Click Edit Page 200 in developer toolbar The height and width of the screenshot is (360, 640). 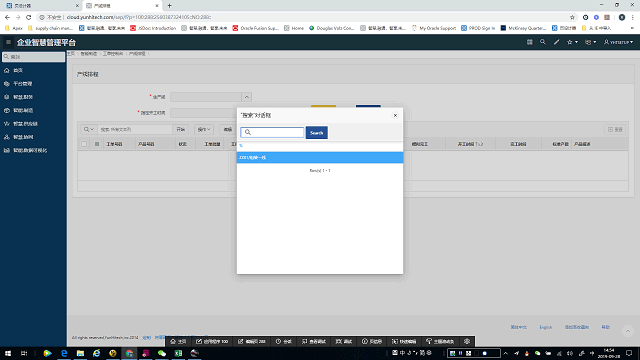(252, 341)
